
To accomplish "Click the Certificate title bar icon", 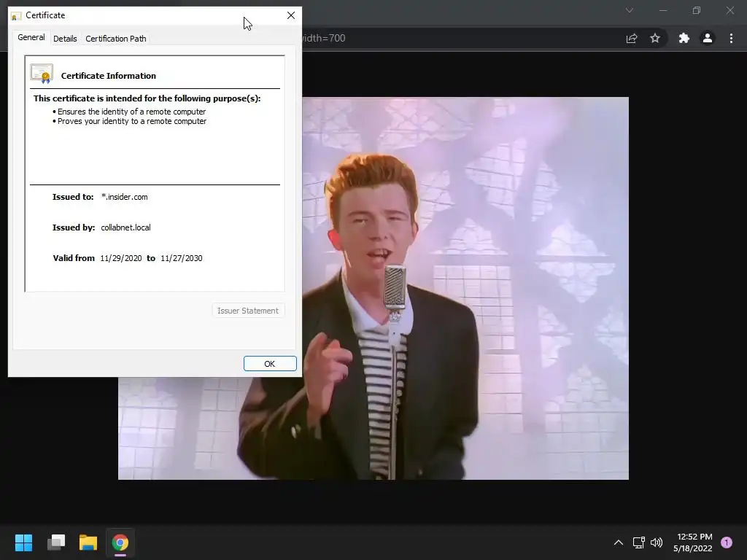I will (x=16, y=16).
